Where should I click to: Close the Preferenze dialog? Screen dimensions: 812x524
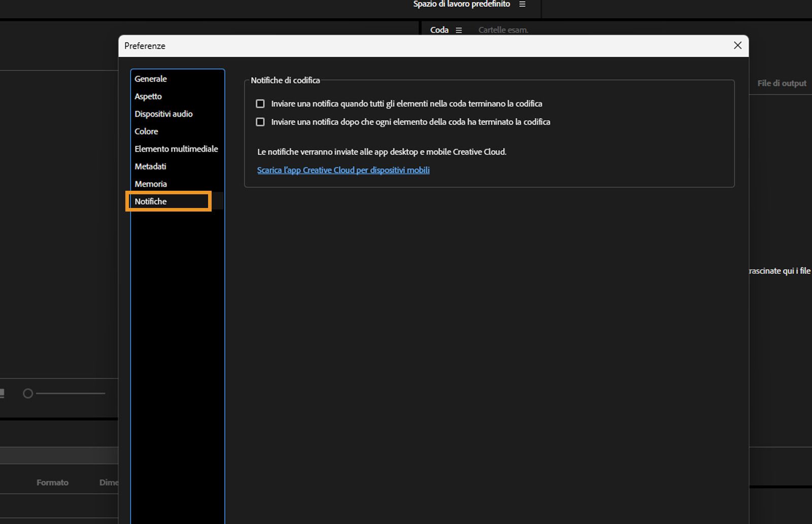point(737,46)
